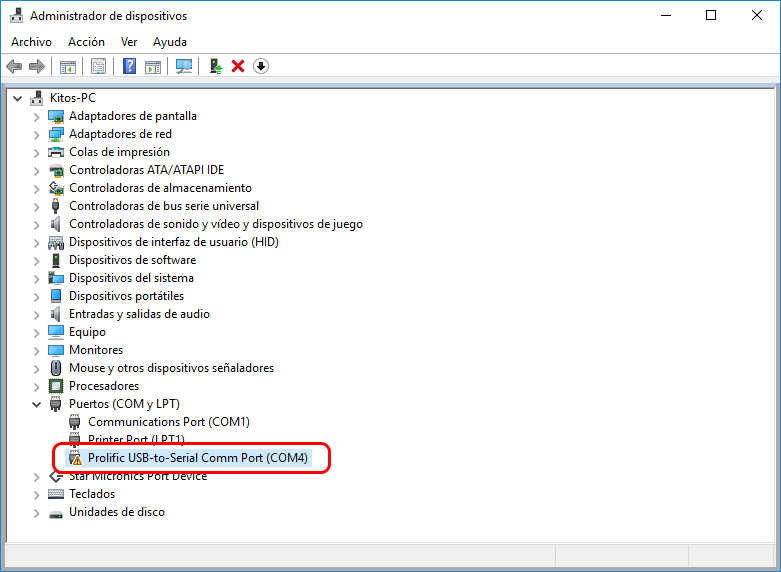Click the Administrador de dispositivos title icon

point(16,16)
